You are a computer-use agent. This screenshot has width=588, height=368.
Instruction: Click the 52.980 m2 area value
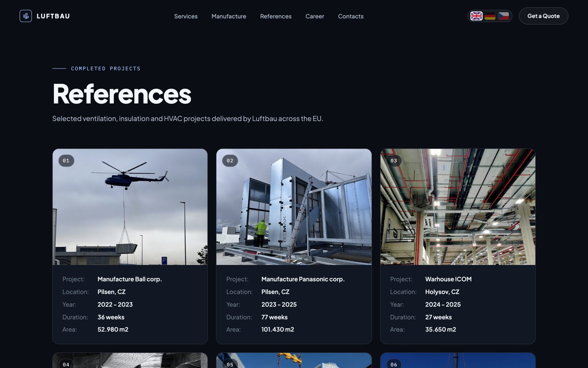coord(113,330)
